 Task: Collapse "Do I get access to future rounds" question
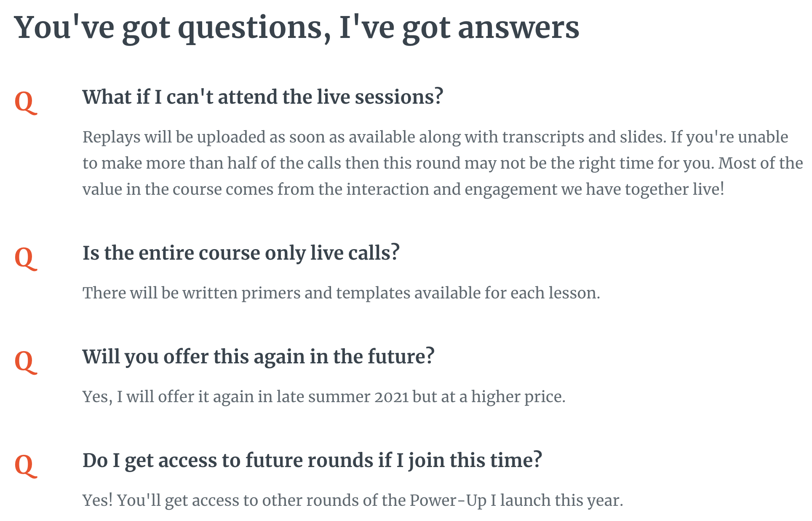pyautogui.click(x=312, y=460)
